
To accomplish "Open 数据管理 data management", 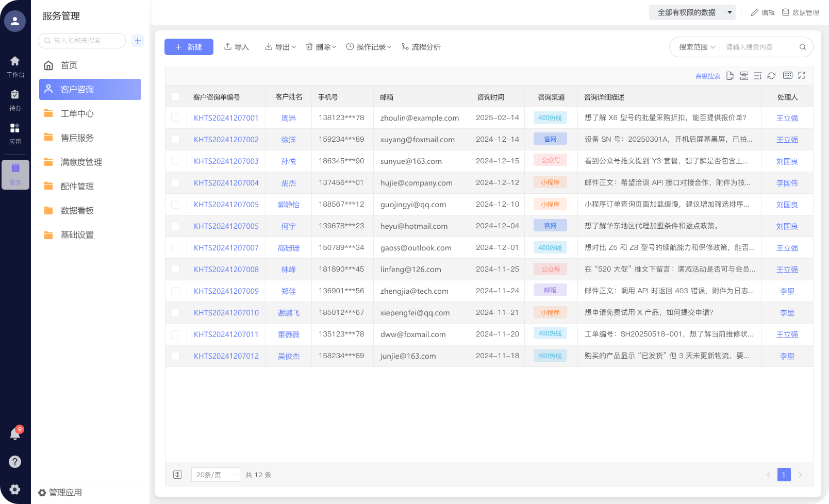I will pyautogui.click(x=801, y=12).
